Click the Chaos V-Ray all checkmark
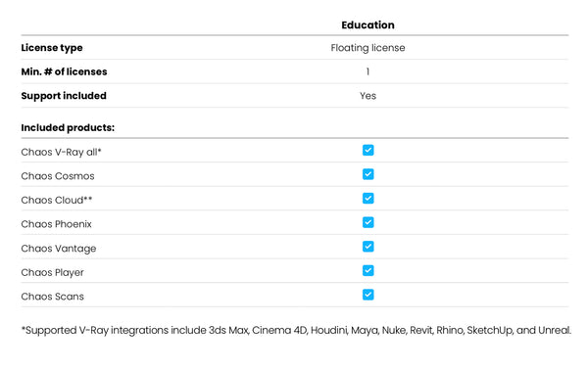588x370 pixels. coord(367,150)
